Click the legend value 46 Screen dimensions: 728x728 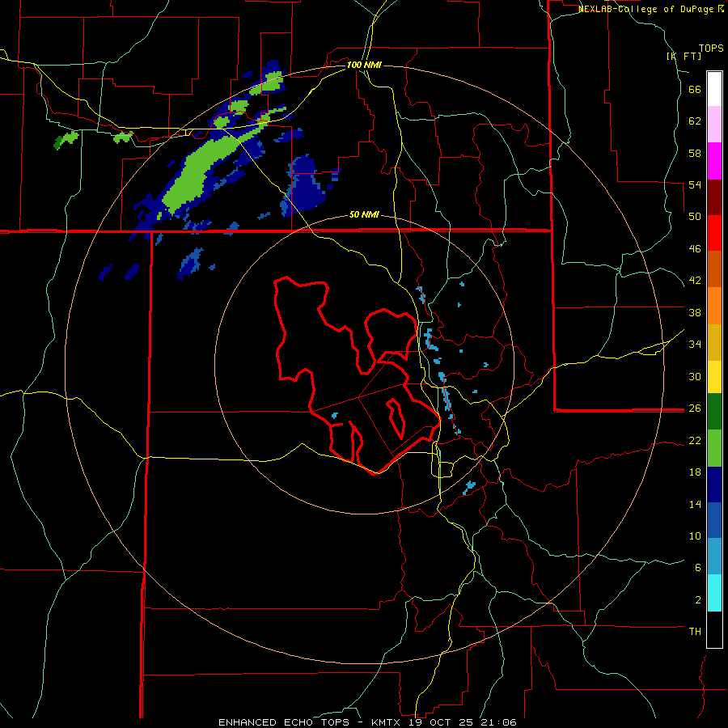pyautogui.click(x=695, y=249)
